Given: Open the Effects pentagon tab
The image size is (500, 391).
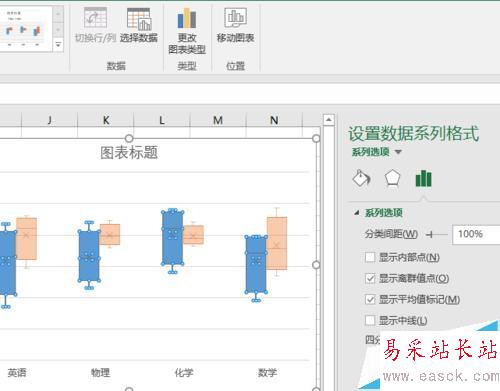Looking at the screenshot, I should tap(392, 178).
